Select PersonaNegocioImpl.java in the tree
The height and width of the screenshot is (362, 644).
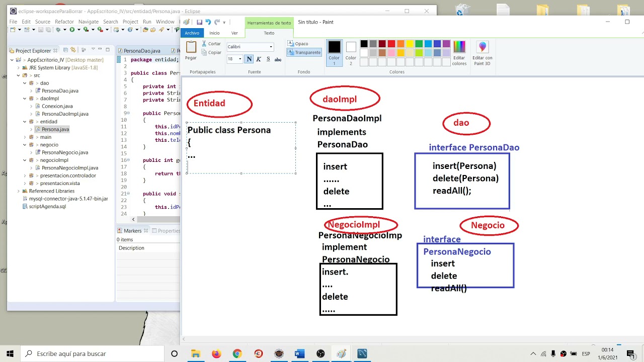point(70,168)
